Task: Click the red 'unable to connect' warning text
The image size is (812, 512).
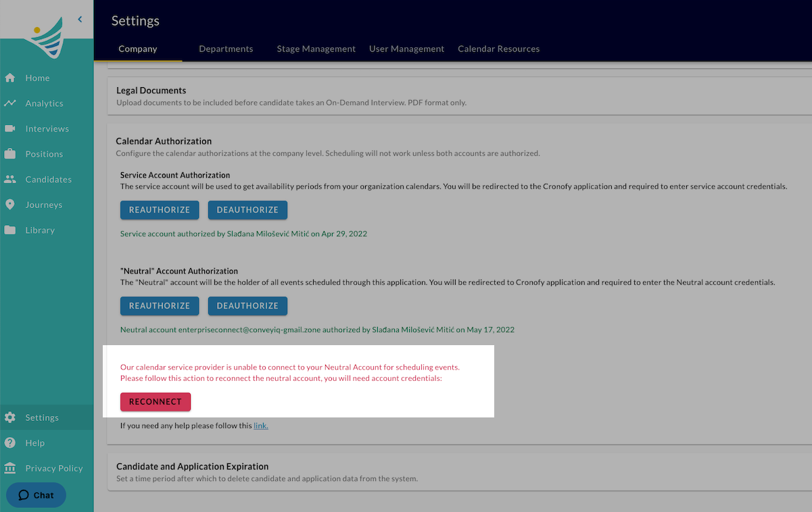Action: pos(290,373)
